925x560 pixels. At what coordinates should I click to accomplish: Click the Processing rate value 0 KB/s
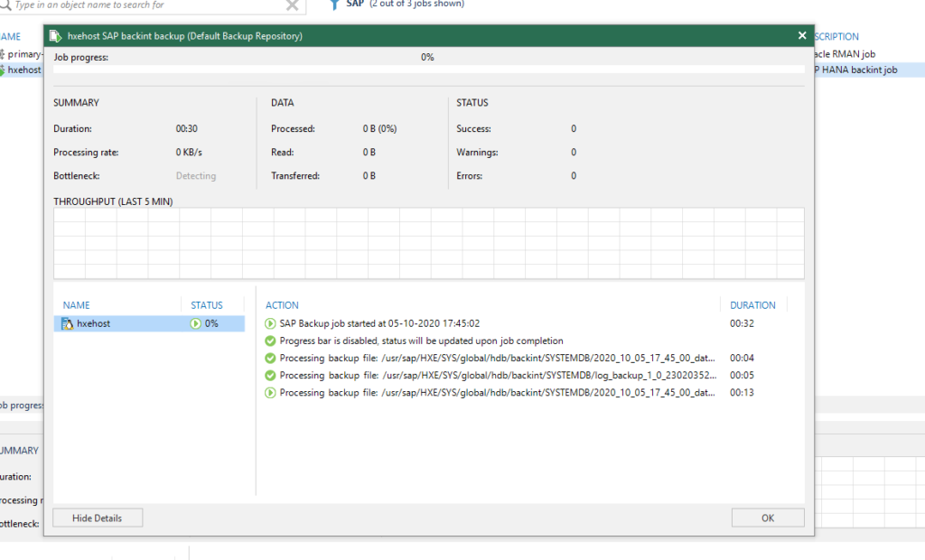189,153
